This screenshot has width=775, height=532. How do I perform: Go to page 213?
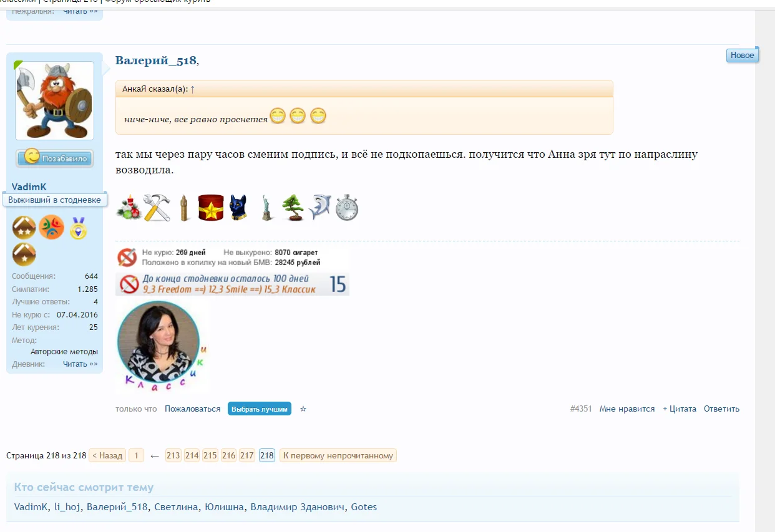tap(173, 455)
